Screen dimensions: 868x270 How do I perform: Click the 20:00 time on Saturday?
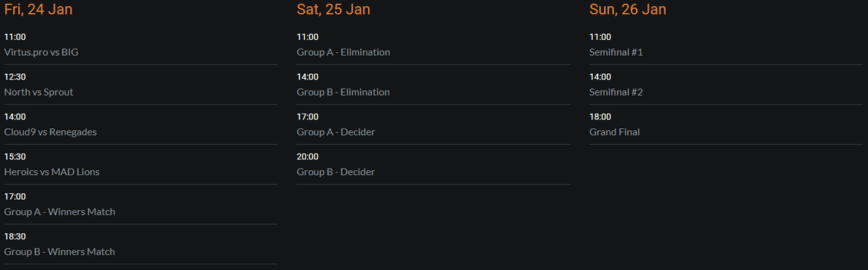(x=308, y=156)
